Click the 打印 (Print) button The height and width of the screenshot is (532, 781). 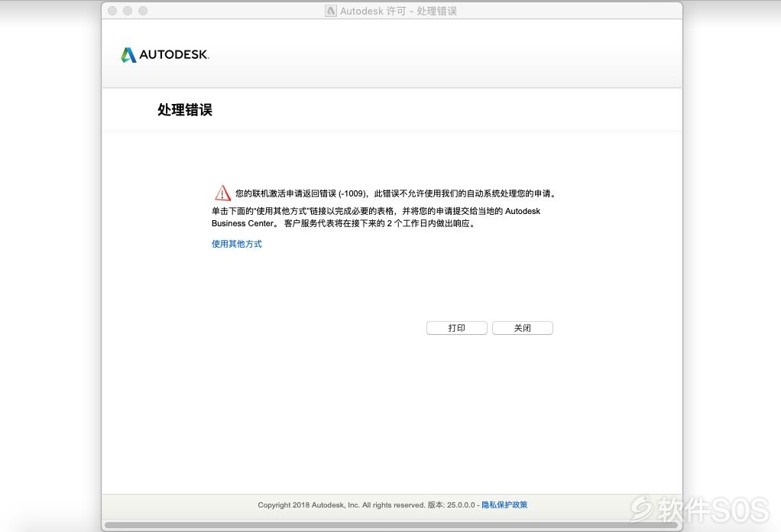click(x=457, y=328)
